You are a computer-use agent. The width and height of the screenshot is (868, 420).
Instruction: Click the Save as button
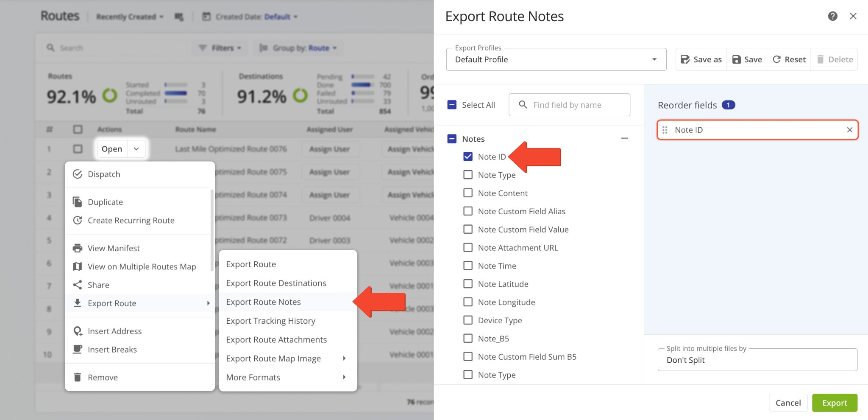click(701, 59)
